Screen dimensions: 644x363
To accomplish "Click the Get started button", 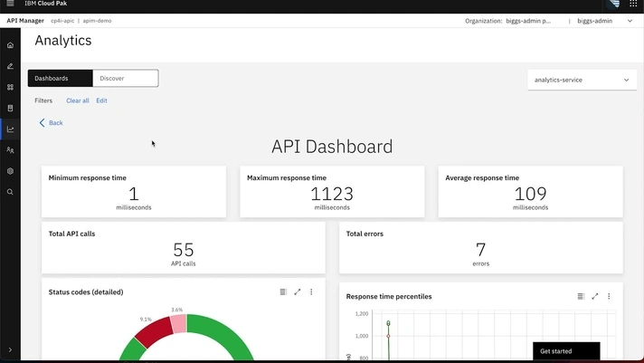I will [x=566, y=351].
